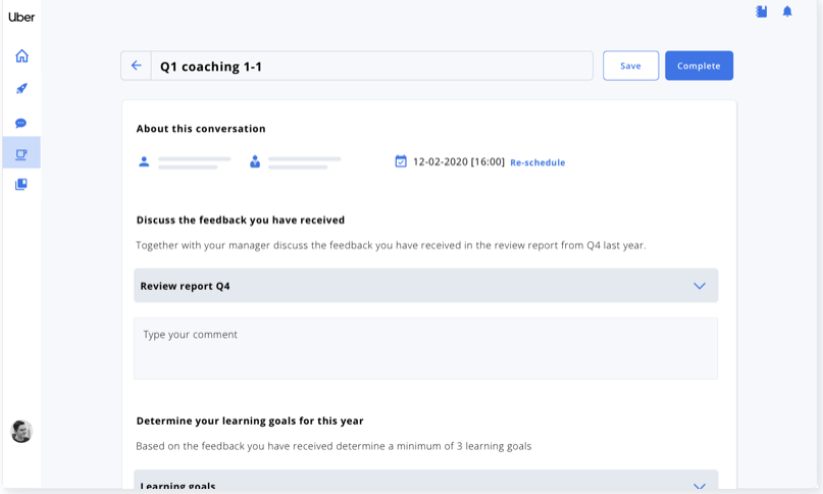This screenshot has width=823, height=494.
Task: Expand the Learning goals section
Action: (x=699, y=485)
